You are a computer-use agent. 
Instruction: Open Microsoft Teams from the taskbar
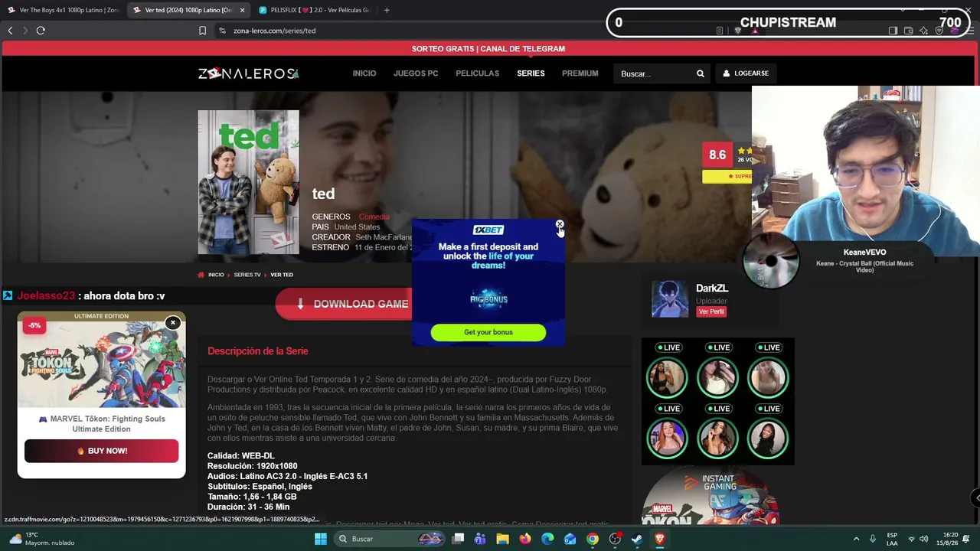point(480,539)
